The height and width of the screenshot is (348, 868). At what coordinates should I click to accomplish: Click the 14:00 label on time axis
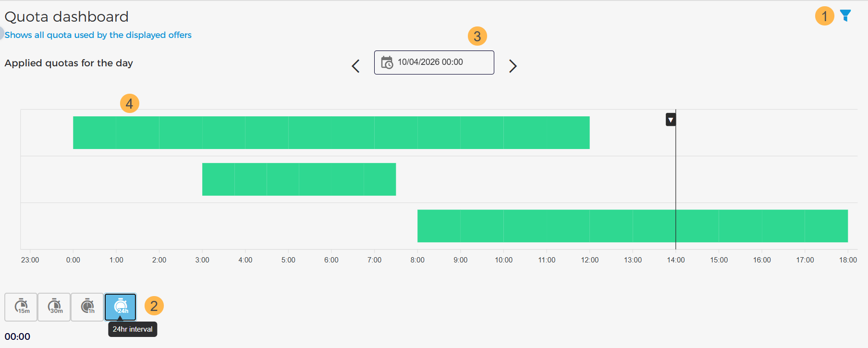tap(675, 260)
